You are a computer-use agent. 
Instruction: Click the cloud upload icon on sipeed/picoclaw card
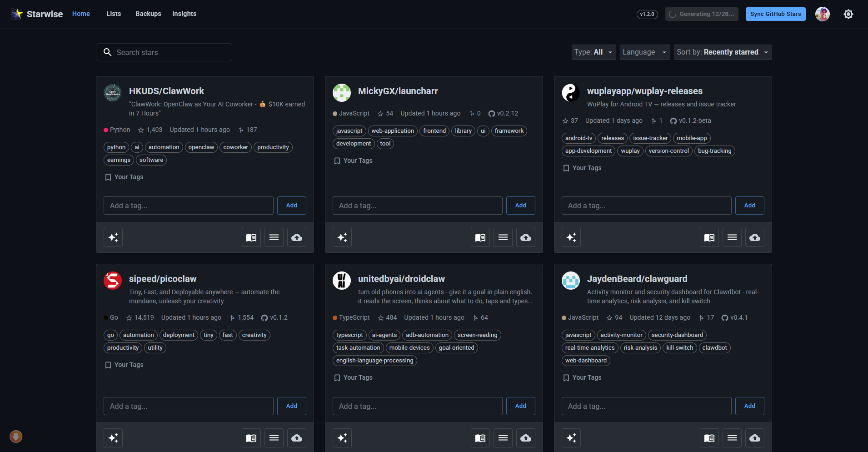[297, 438]
